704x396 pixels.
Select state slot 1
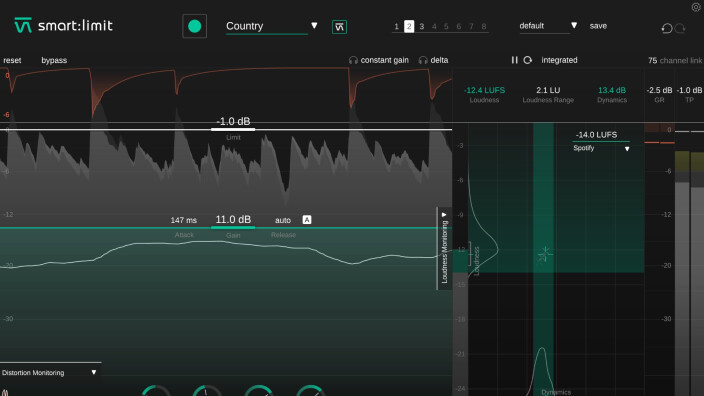(x=396, y=26)
